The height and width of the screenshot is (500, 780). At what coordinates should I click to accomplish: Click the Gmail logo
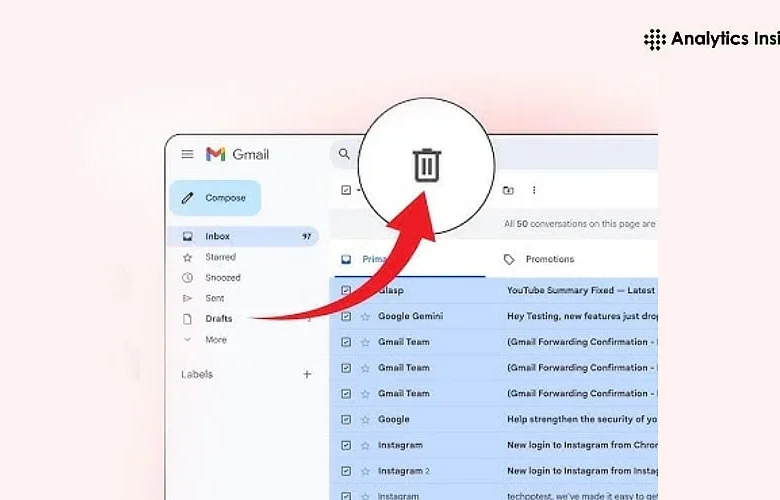237,154
